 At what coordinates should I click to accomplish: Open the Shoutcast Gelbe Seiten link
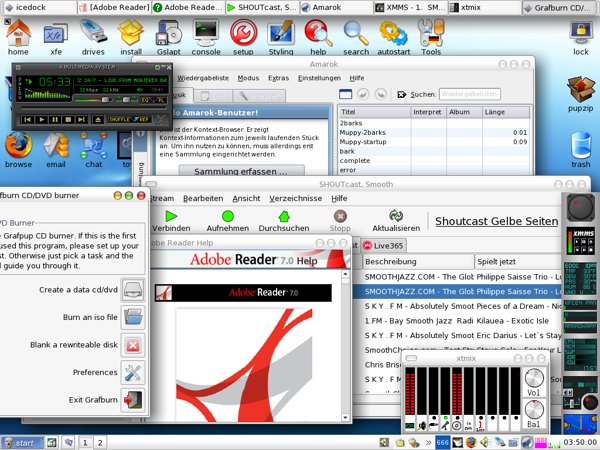(x=496, y=221)
